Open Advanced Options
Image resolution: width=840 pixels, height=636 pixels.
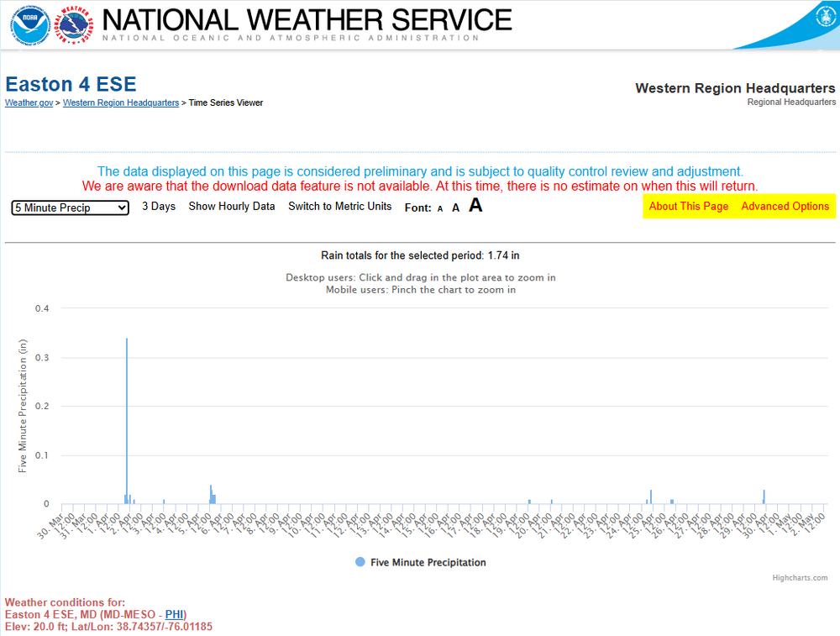click(x=785, y=206)
